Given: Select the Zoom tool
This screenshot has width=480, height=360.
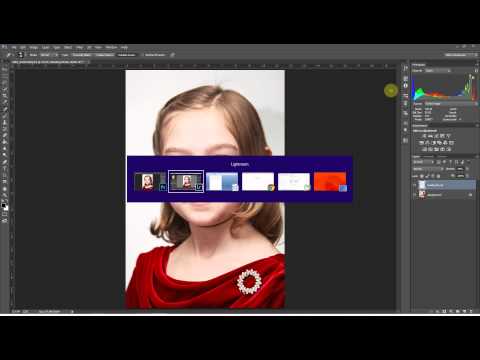Looking at the screenshot, I should [x=5, y=195].
